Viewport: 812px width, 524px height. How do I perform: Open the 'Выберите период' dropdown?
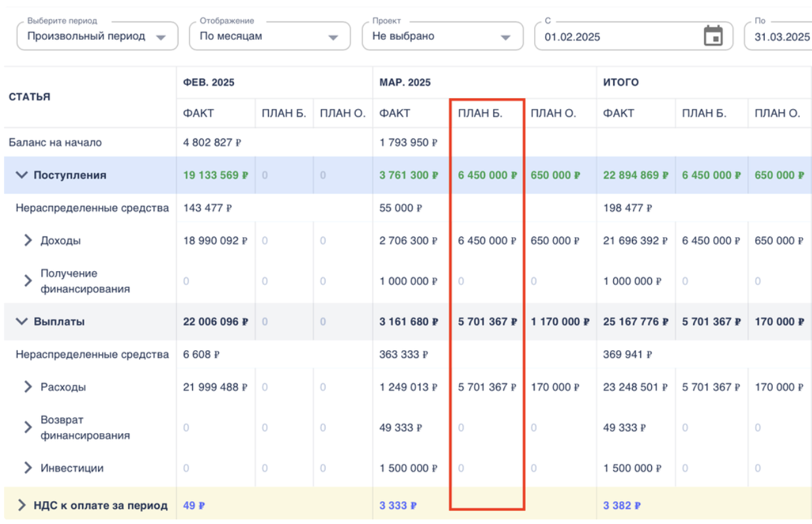[97, 37]
